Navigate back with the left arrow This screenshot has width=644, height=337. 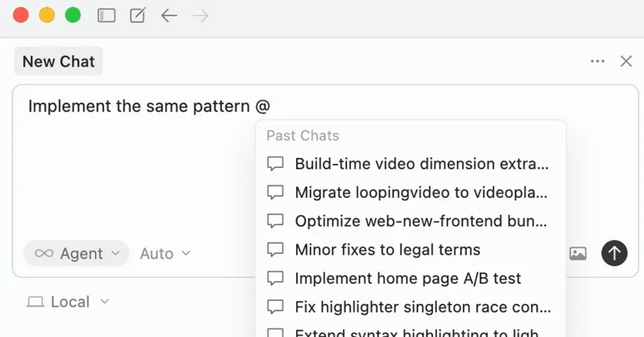tap(169, 16)
